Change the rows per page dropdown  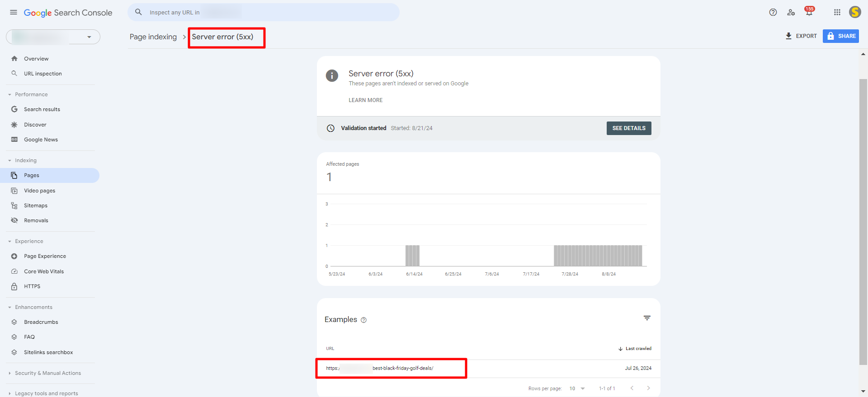coord(577,388)
